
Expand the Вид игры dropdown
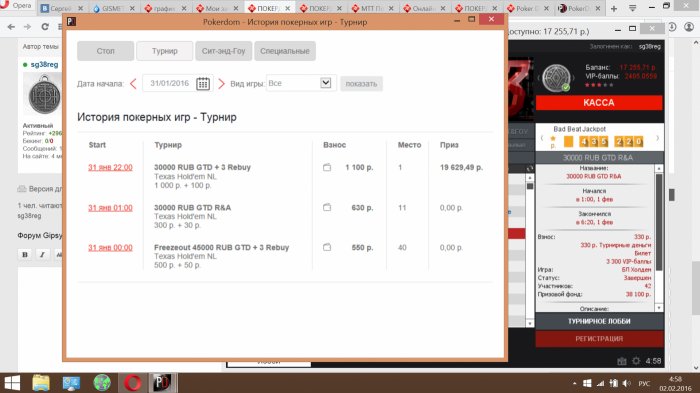(x=325, y=83)
